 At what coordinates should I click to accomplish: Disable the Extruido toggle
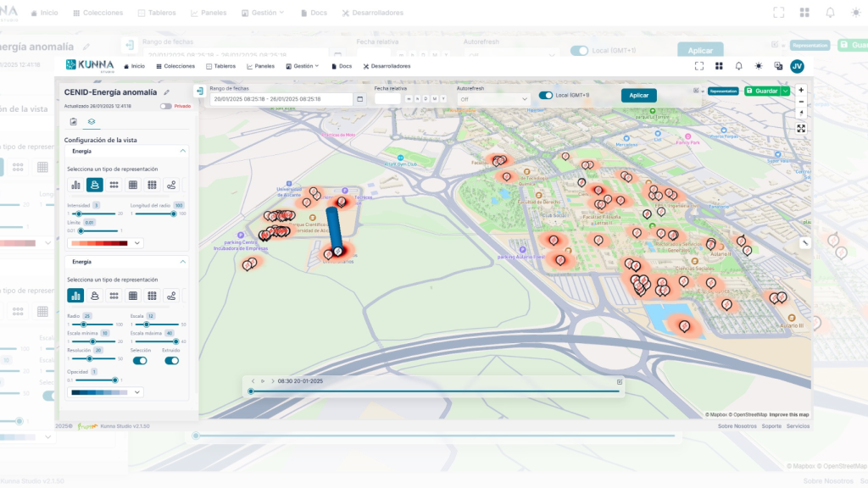click(171, 360)
